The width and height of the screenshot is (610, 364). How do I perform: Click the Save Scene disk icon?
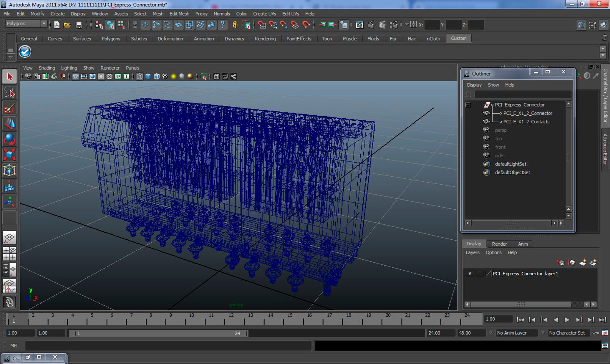coord(79,25)
